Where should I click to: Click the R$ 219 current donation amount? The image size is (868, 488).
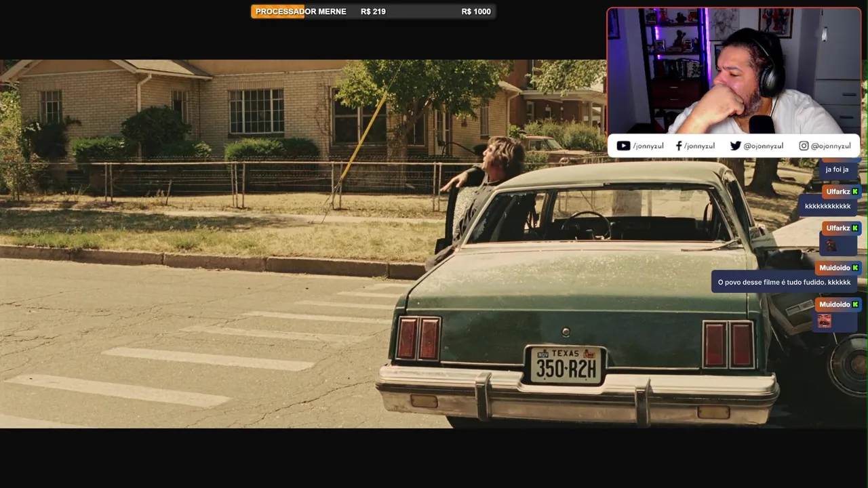(373, 12)
